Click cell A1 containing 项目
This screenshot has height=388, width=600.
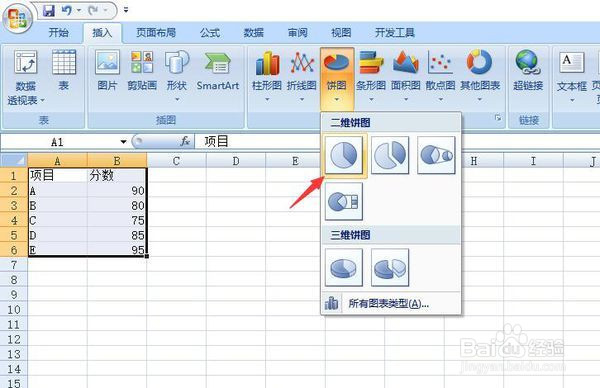tap(57, 176)
